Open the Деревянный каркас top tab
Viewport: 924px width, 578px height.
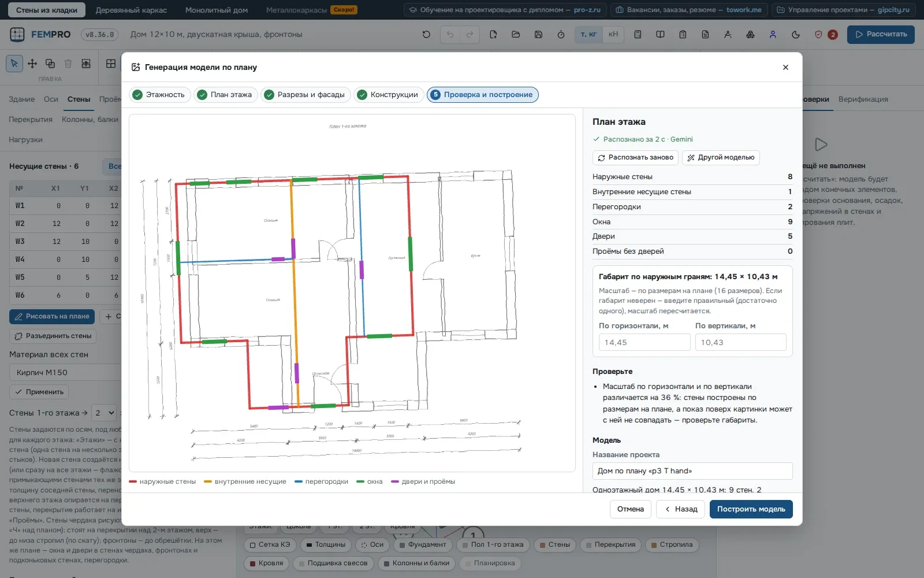point(131,10)
